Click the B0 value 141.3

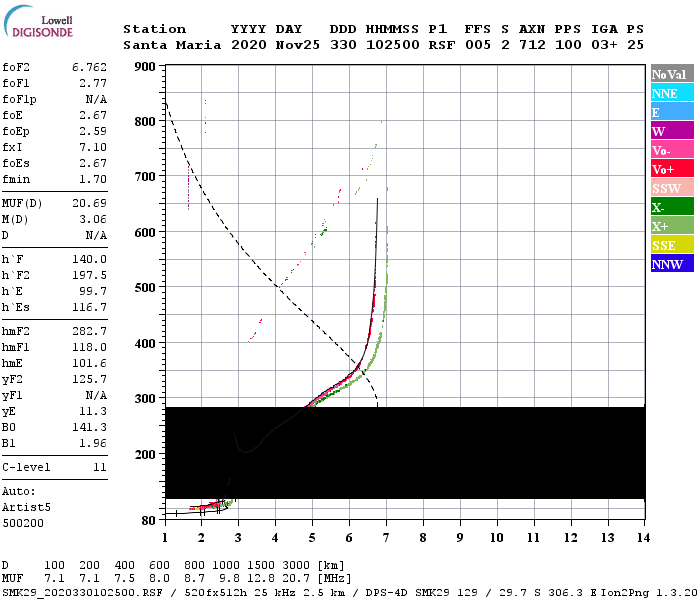click(89, 428)
